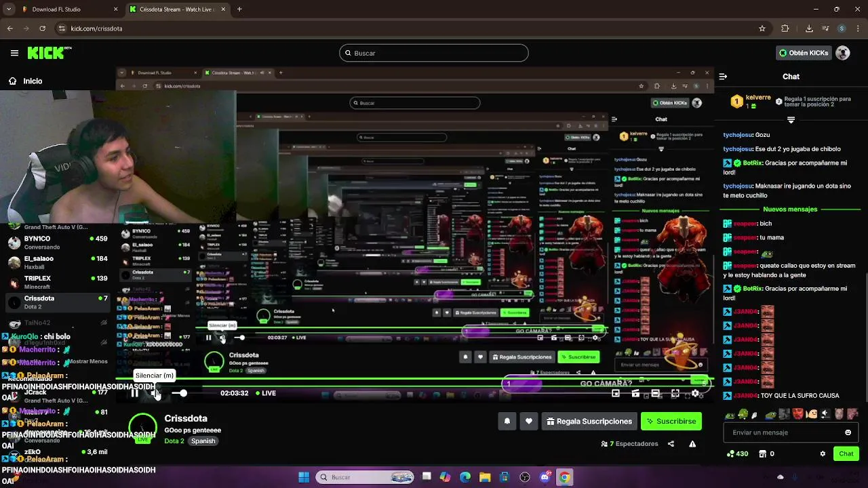Share the stream via share icon
The image size is (868, 488).
click(x=671, y=444)
